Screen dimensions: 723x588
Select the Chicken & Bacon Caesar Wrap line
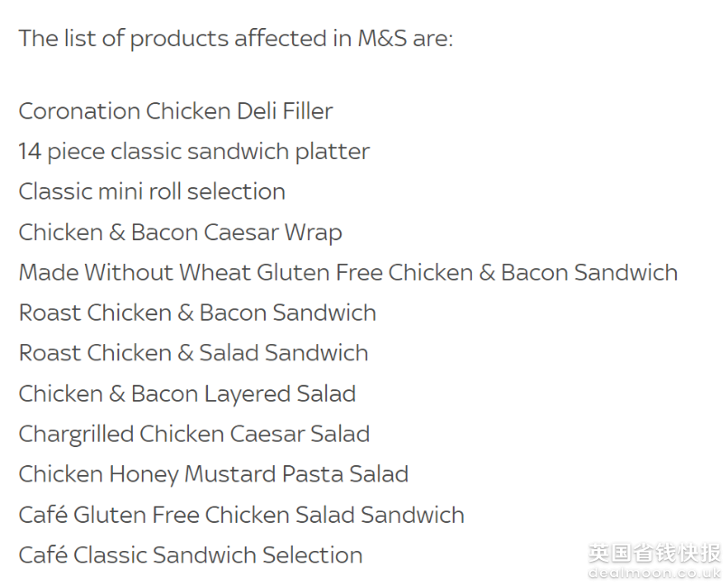[180, 232]
